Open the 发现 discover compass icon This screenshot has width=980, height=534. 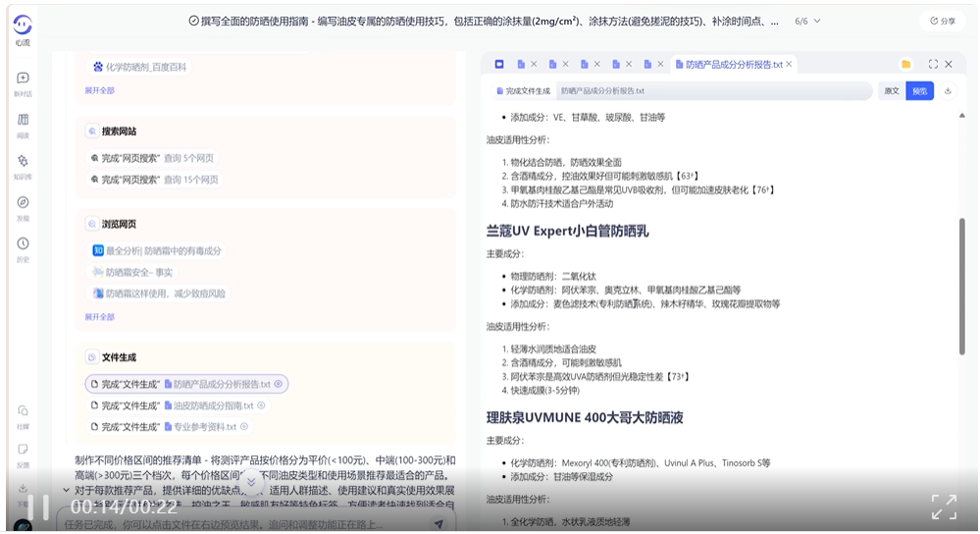click(x=23, y=202)
